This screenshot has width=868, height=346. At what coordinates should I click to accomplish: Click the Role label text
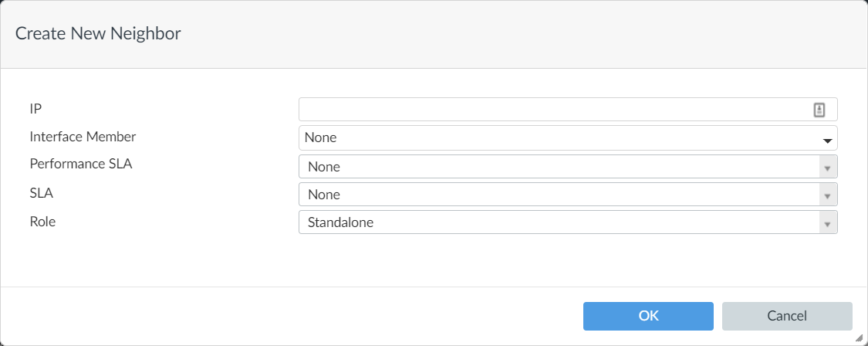pyautogui.click(x=42, y=222)
